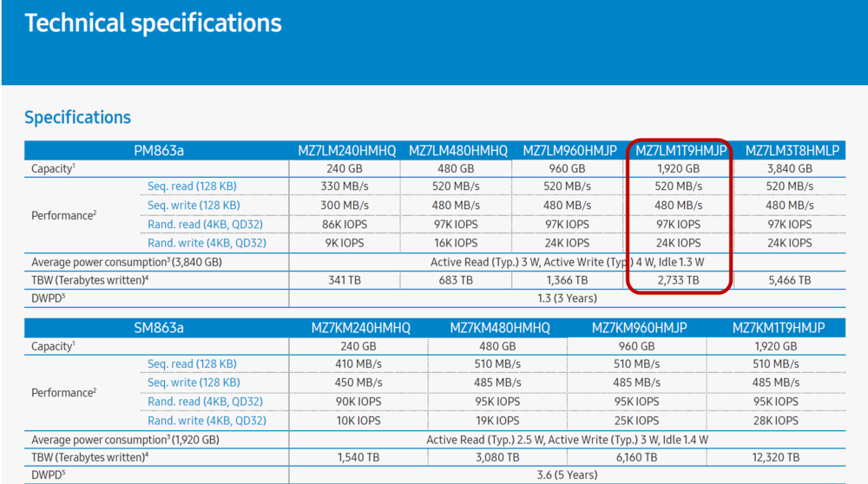Select the 12,320 TB endurance value
This screenshot has height=484, width=868.
[x=779, y=457]
